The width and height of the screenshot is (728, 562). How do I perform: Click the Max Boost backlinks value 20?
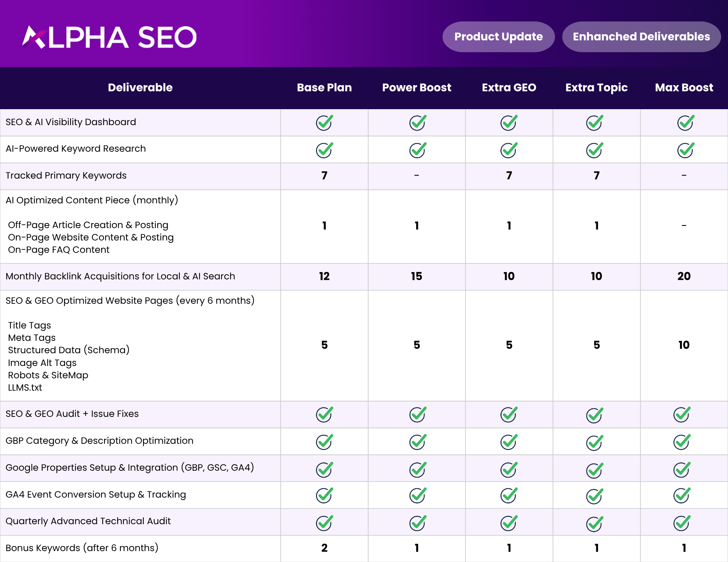pyautogui.click(x=684, y=276)
